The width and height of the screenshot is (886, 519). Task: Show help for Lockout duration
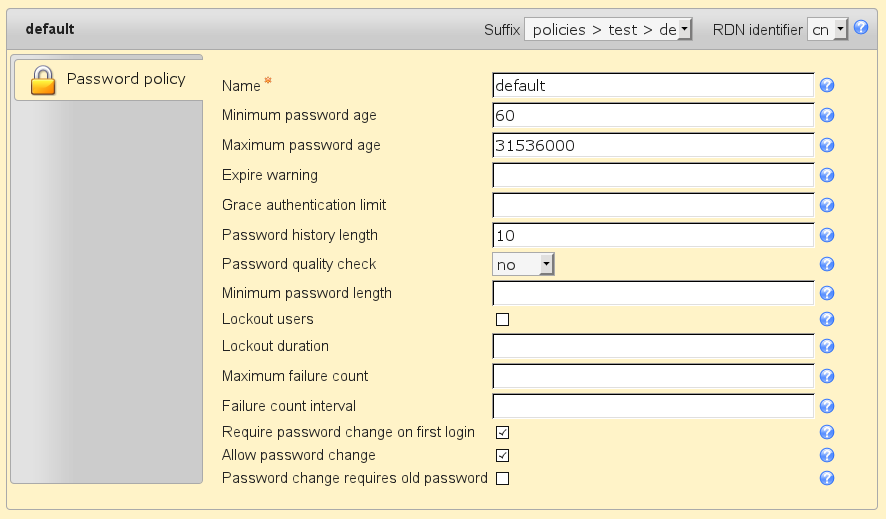point(827,347)
